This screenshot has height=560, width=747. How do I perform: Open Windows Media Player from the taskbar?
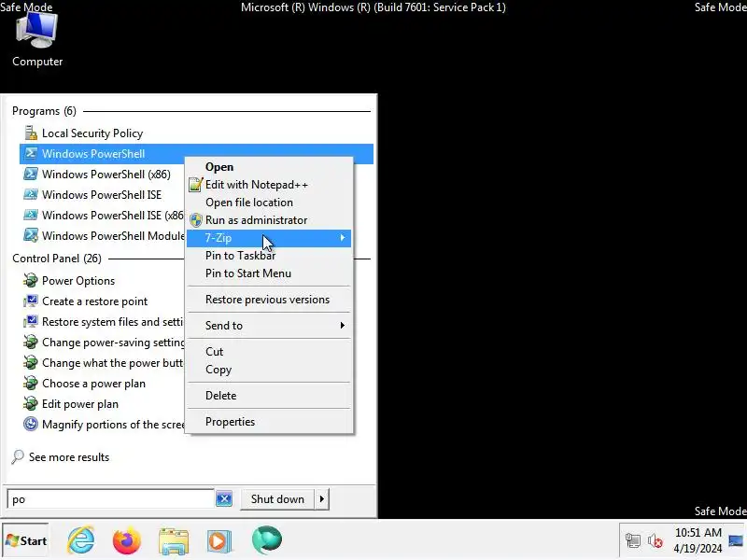pos(218,541)
